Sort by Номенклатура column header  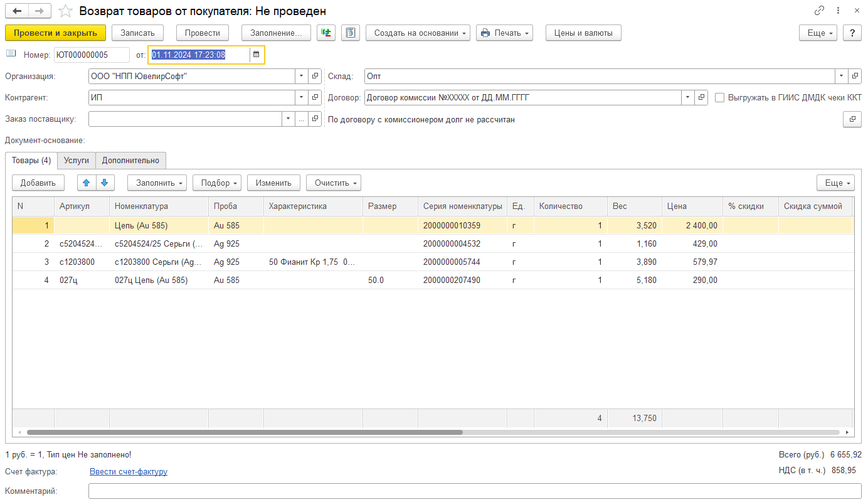(x=159, y=206)
